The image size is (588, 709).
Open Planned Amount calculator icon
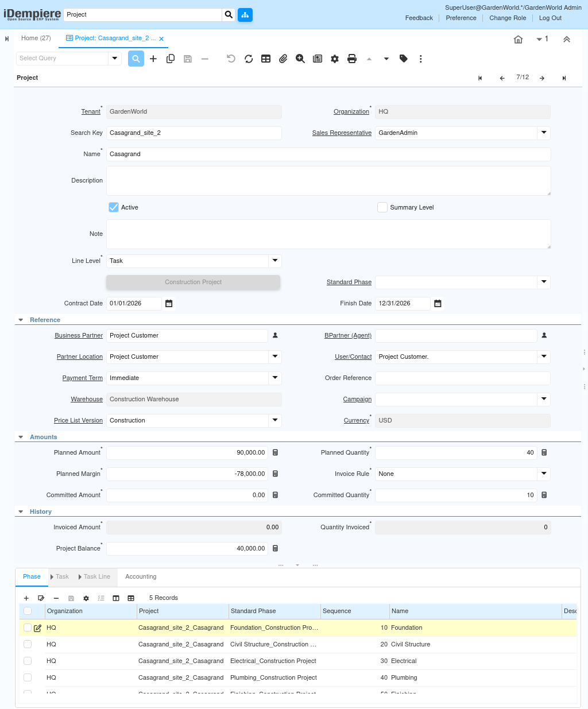[x=275, y=452]
